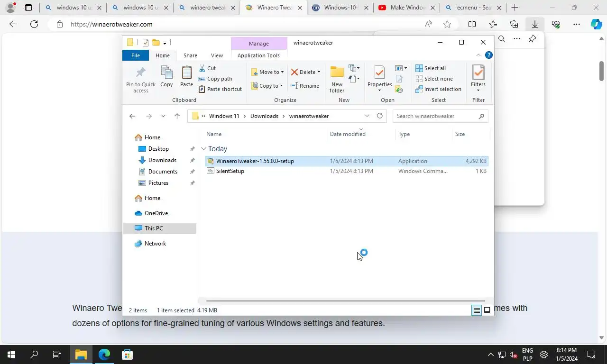
Task: Add page to favorites star icon
Action: [447, 24]
